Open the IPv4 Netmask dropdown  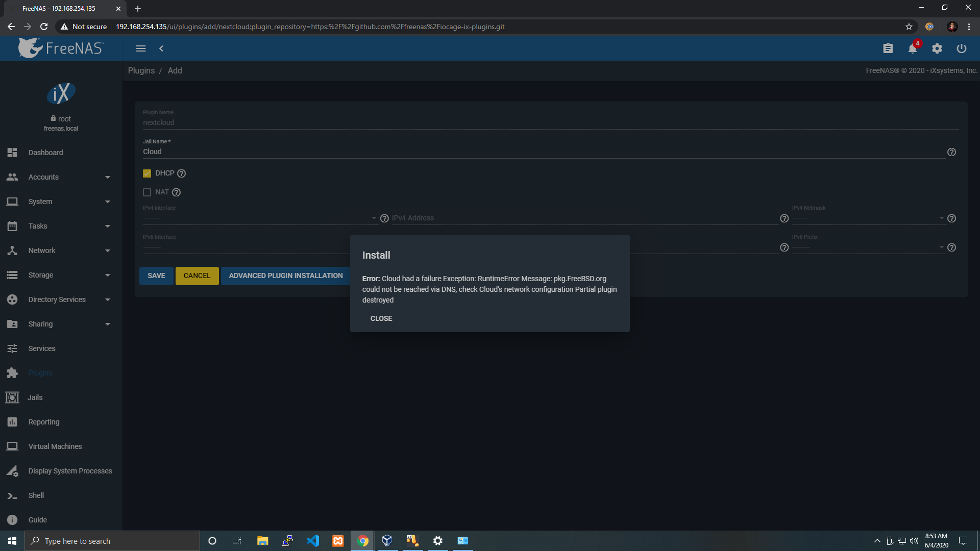click(868, 218)
